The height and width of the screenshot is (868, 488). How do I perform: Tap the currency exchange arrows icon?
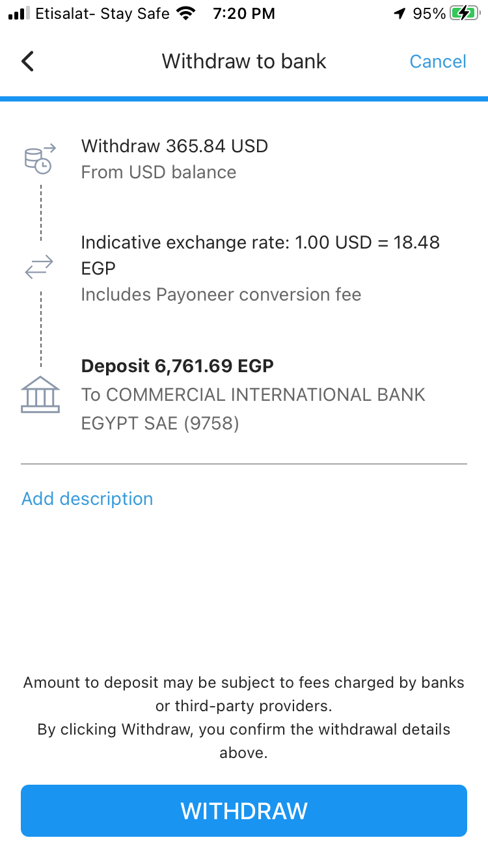[x=40, y=268]
